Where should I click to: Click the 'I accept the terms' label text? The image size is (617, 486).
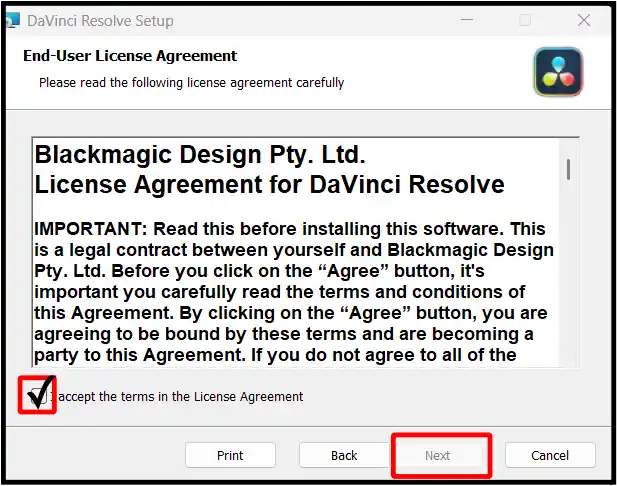click(x=180, y=397)
